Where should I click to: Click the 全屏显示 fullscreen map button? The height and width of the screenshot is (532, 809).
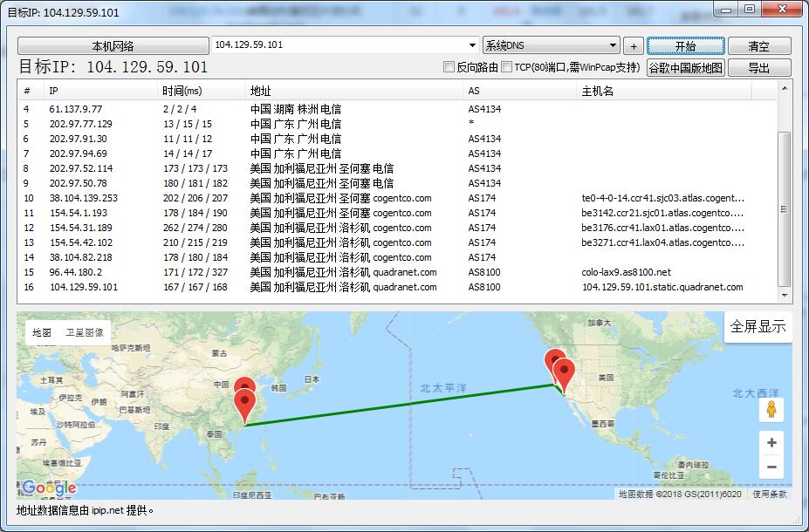[x=758, y=327]
